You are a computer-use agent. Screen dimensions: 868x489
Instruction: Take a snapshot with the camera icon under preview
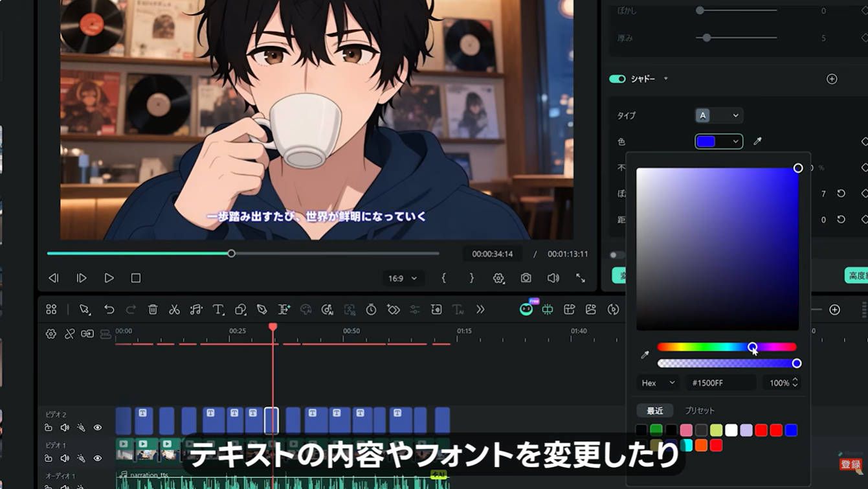click(526, 278)
